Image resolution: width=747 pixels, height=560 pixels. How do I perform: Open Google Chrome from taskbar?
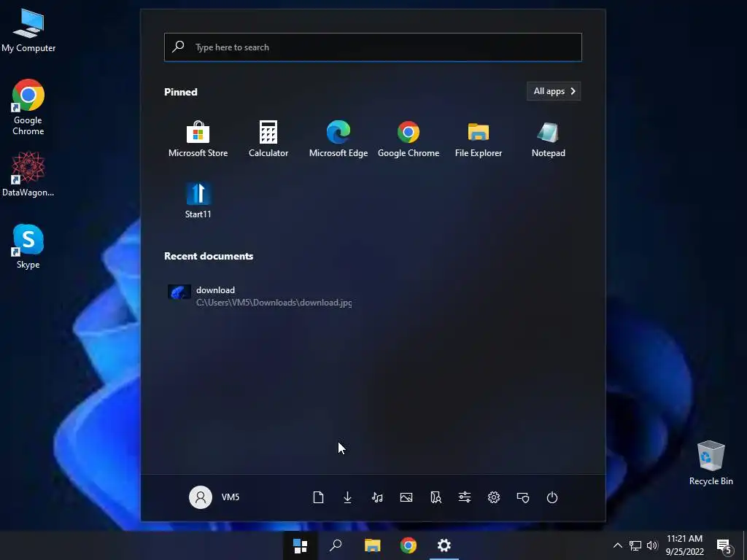[x=409, y=545]
